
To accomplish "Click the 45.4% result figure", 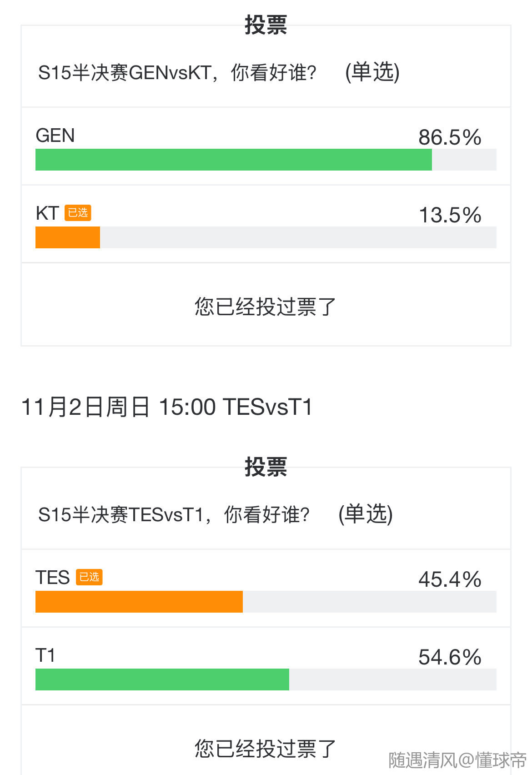I will (x=450, y=579).
